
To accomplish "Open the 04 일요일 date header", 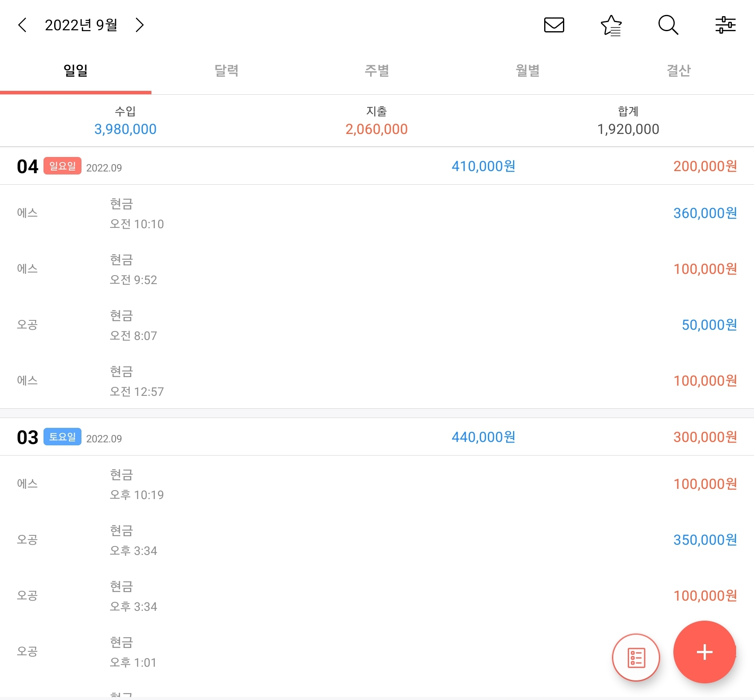I will (x=377, y=166).
